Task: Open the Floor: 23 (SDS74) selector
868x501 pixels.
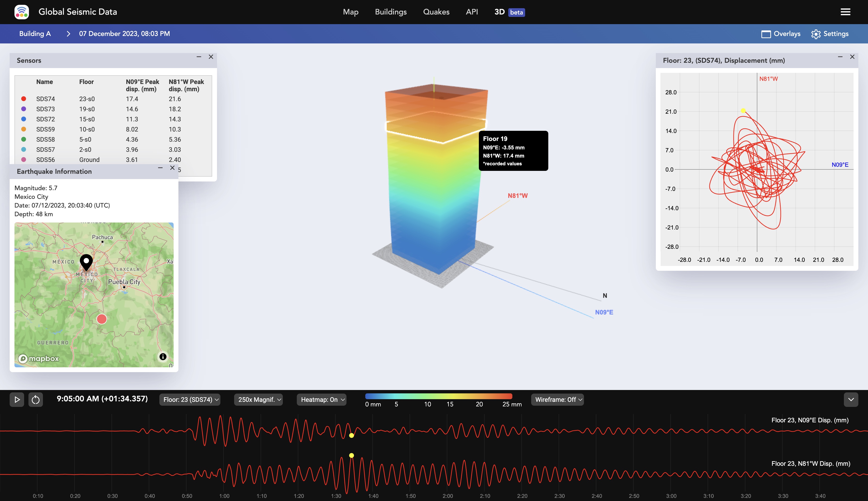Action: click(x=190, y=399)
